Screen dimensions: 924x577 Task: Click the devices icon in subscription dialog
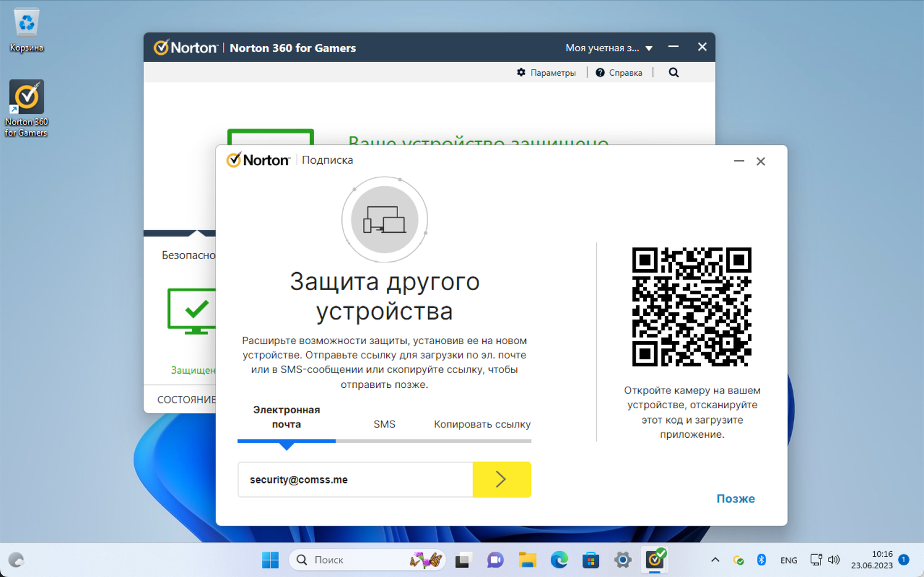tap(384, 220)
